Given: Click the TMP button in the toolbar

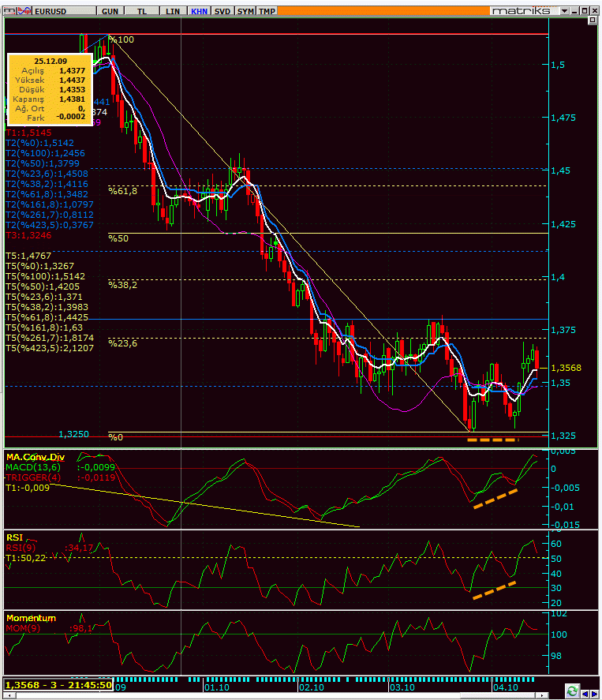Looking at the screenshot, I should pos(267,11).
